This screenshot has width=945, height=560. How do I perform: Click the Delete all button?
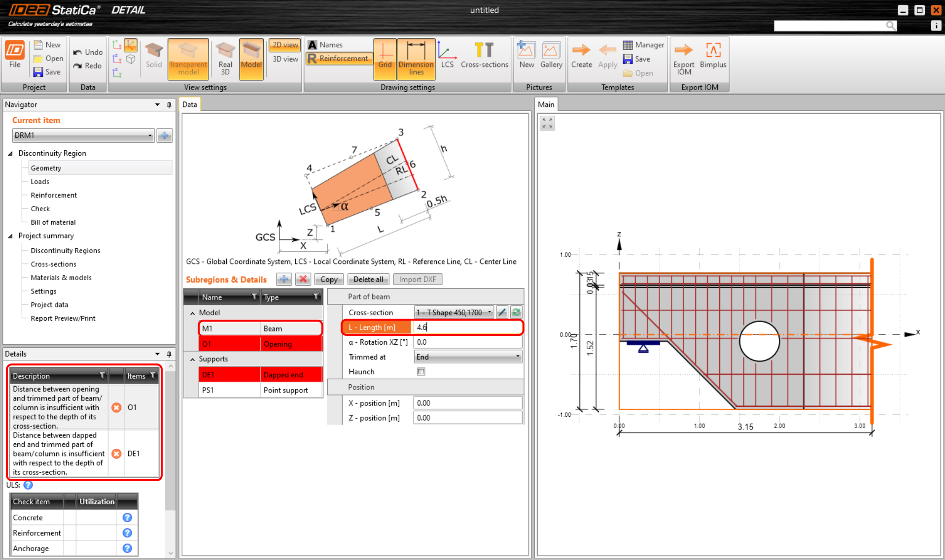click(368, 279)
